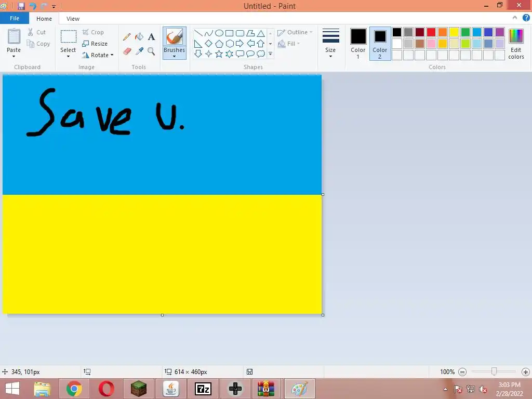Collapse the ribbon with the caret button

click(x=515, y=18)
